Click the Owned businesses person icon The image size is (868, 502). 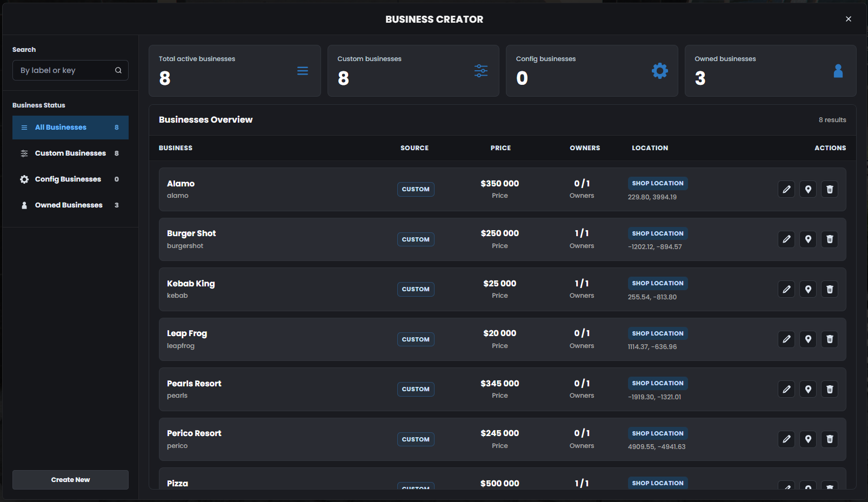point(838,71)
